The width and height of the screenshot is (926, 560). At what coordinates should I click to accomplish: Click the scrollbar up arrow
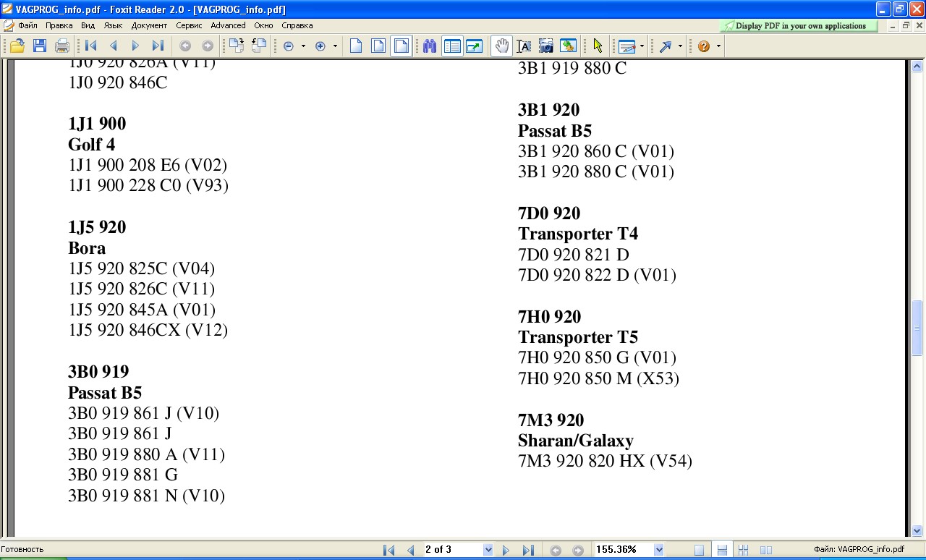917,67
